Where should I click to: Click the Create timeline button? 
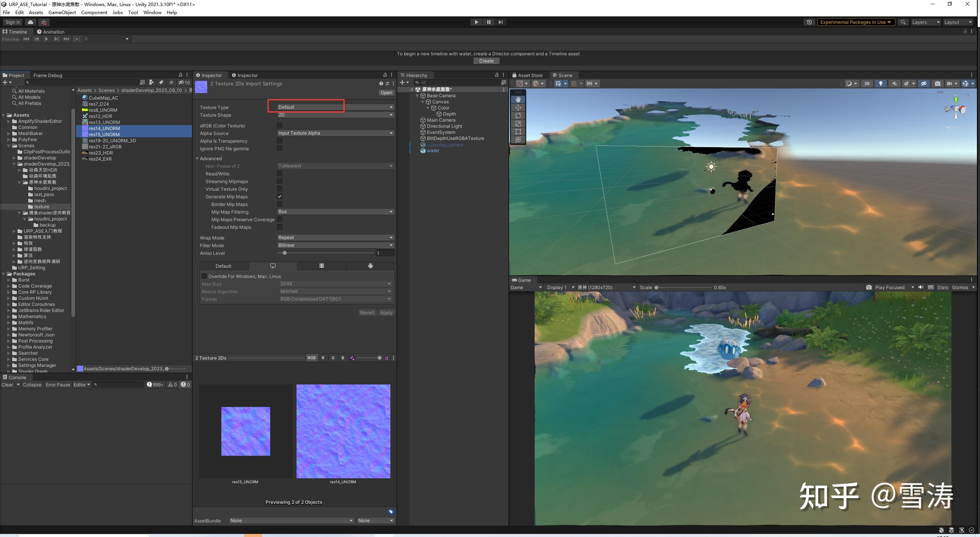[x=487, y=61]
